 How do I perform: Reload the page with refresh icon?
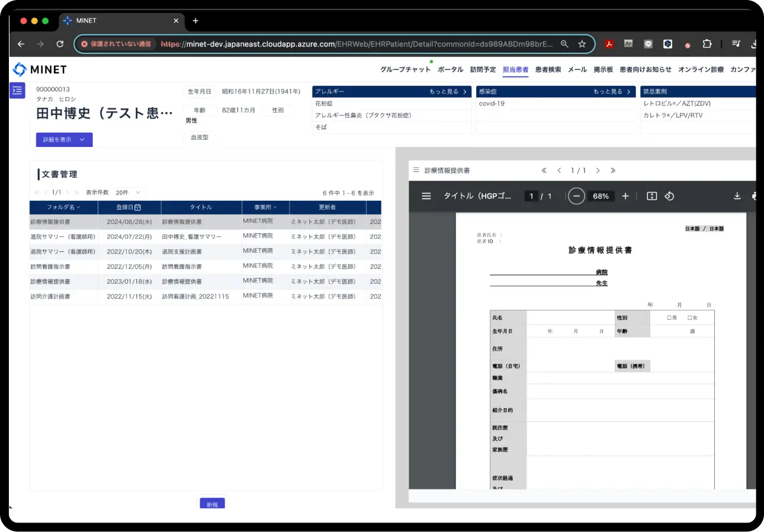pyautogui.click(x=60, y=44)
